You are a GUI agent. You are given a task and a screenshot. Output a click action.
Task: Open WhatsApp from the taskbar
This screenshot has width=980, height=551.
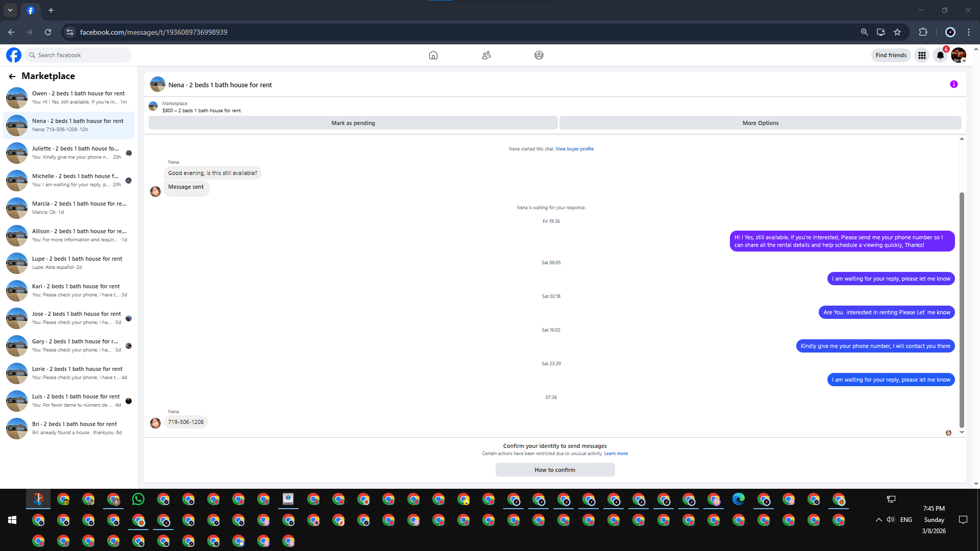(x=138, y=499)
